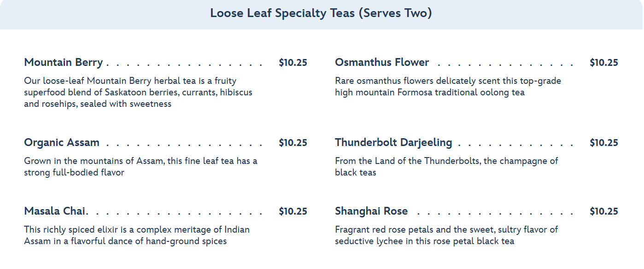Click the dotted leader line after Organic Assam
This screenshot has height=269, width=644.
(184, 145)
